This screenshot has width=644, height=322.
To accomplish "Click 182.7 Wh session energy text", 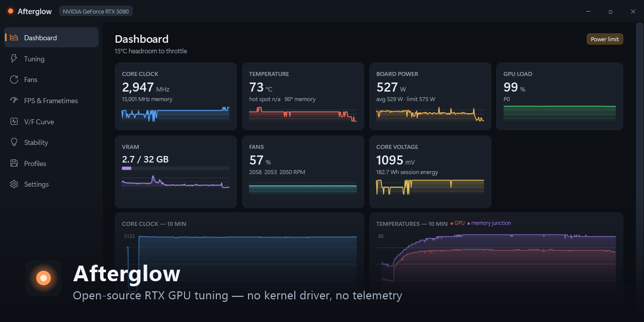I will (407, 172).
